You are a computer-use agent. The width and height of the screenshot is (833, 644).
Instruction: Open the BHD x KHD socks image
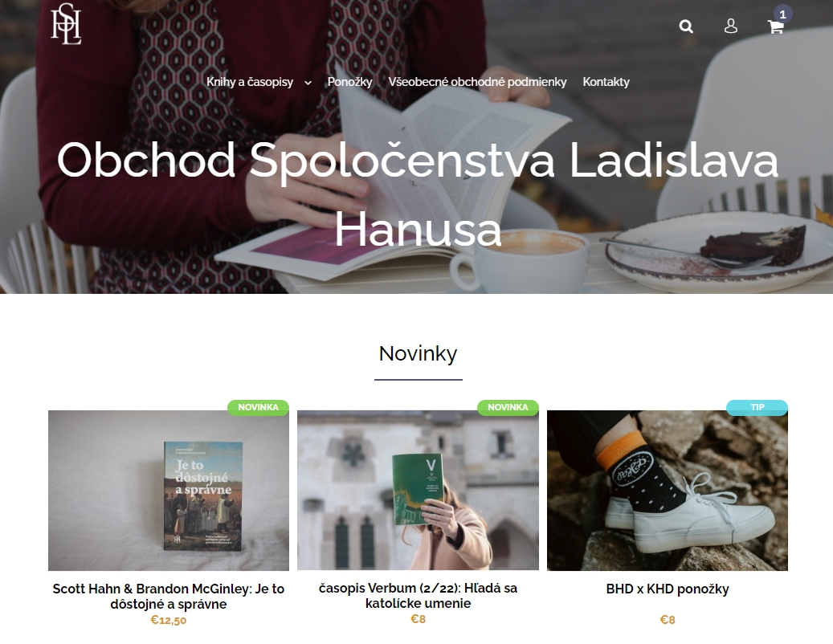[668, 490]
